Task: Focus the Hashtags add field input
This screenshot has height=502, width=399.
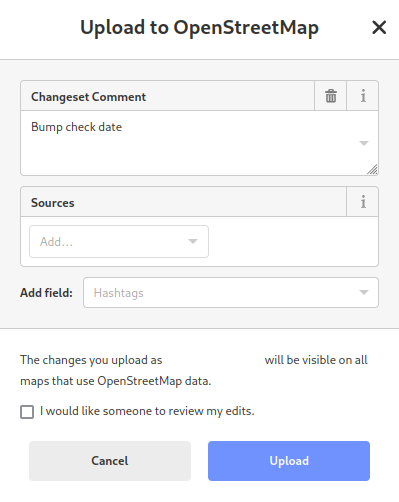Action: click(231, 292)
